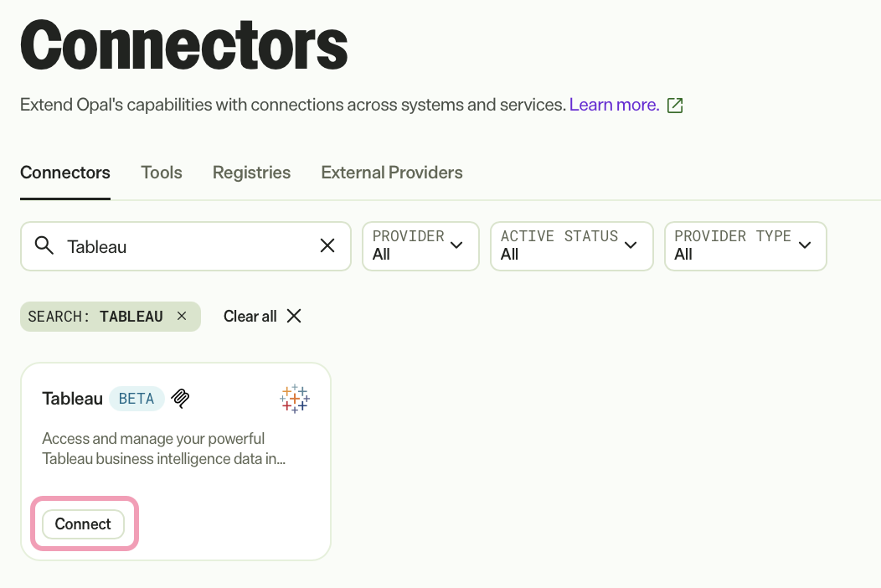Clear the Tableau search text with X
This screenshot has width=881, height=588.
pyautogui.click(x=327, y=245)
